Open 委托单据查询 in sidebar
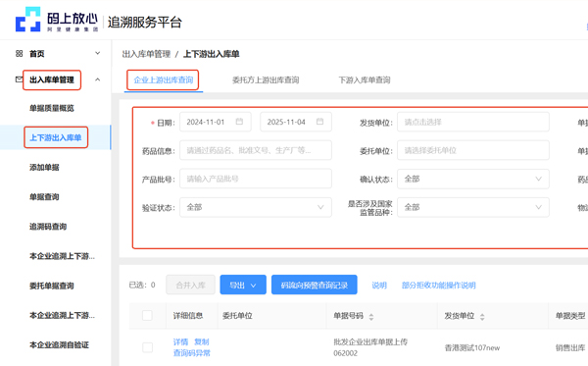Screen dimensions: 588x366 click(x=52, y=287)
